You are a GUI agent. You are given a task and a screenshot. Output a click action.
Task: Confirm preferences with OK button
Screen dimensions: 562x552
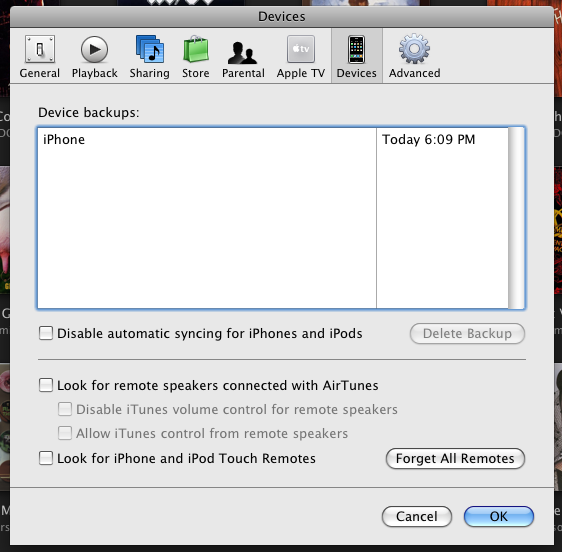[499, 517]
